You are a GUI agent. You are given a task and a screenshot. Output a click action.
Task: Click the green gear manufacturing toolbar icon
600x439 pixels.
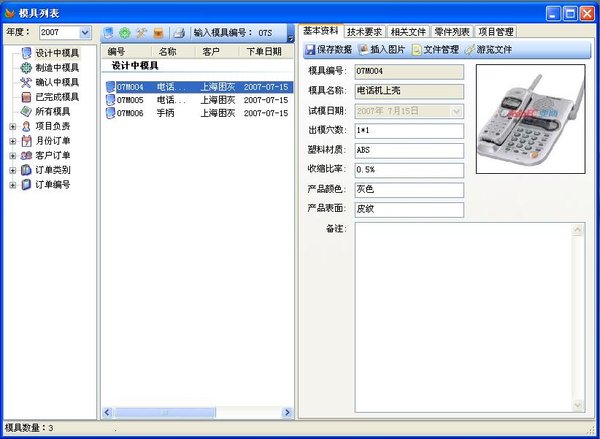pos(124,33)
